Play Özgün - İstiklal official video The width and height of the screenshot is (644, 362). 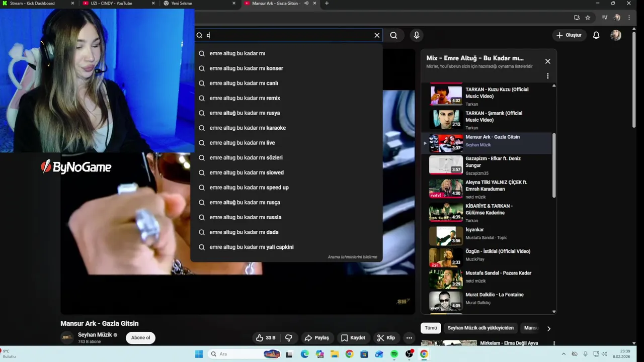pos(488,256)
